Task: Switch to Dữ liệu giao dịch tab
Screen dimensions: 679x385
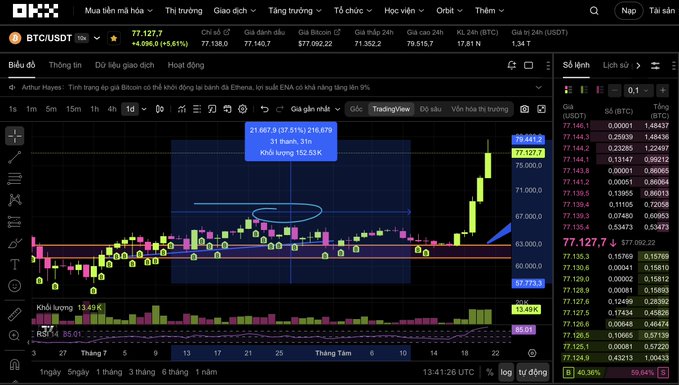Action: 125,65
